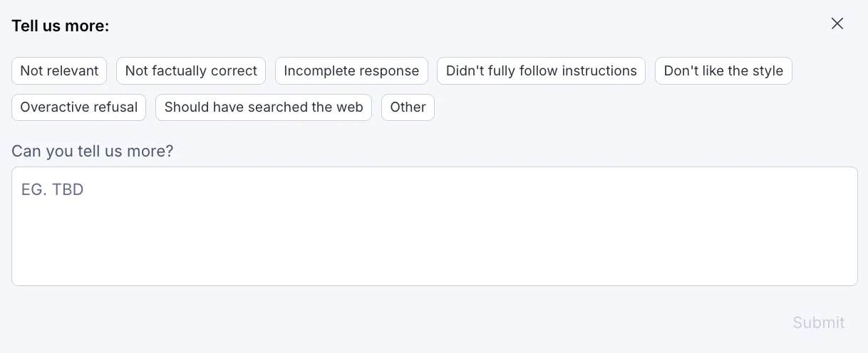Focus the field showing 'EG. TBD' placeholder
Image resolution: width=868 pixels, height=353 pixels.
coord(435,226)
